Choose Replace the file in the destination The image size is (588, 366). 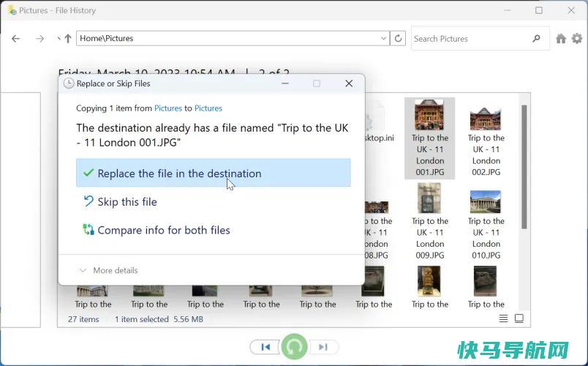coord(214,173)
